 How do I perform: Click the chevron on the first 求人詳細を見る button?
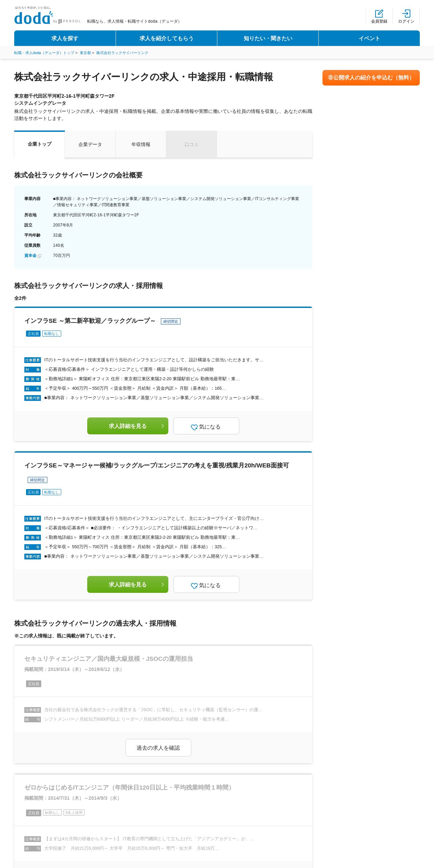click(x=163, y=426)
